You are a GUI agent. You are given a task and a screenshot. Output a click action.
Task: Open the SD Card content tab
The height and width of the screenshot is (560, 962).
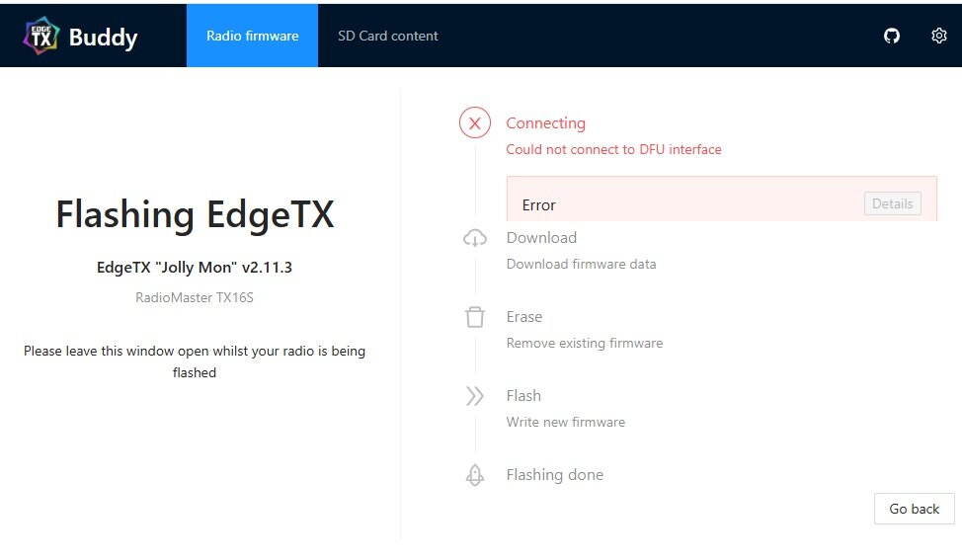click(388, 37)
